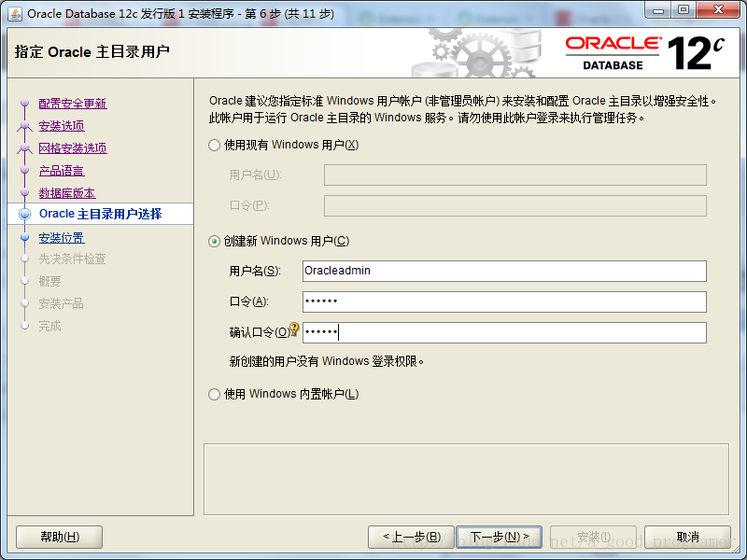Viewport: 747px width, 560px height.
Task: Click the 帮助(H) button
Action: coord(60,538)
